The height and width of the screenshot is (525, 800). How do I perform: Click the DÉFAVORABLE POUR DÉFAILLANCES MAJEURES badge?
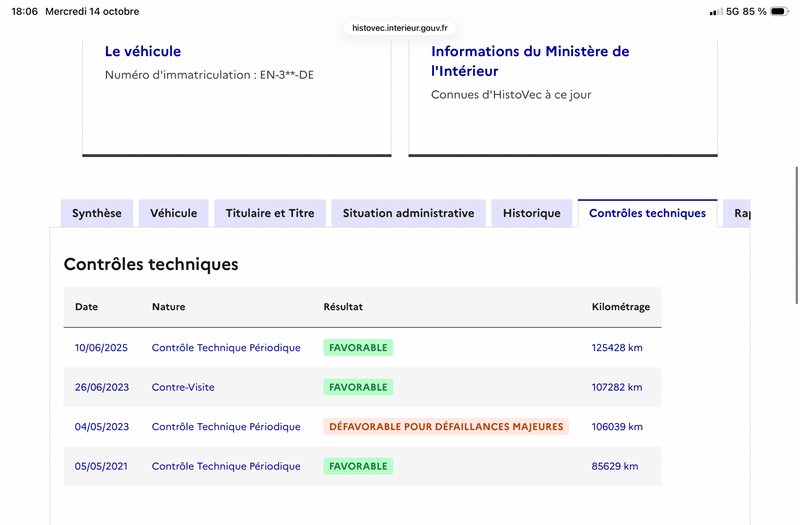click(446, 427)
